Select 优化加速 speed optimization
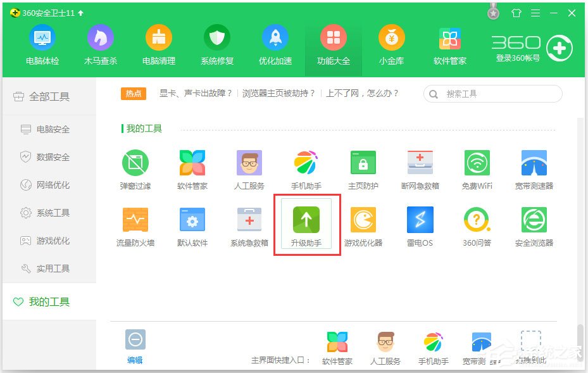Screen dimensions: 588x373 click(x=275, y=43)
